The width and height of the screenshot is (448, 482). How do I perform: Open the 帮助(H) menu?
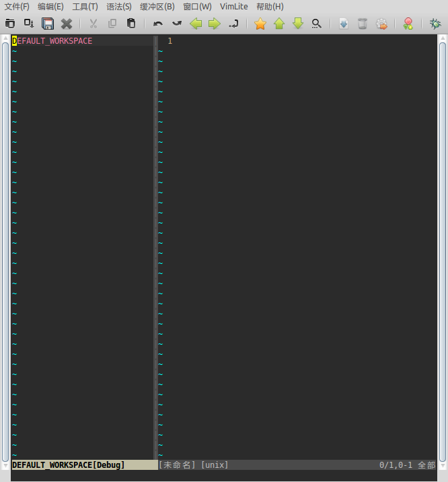tap(270, 7)
